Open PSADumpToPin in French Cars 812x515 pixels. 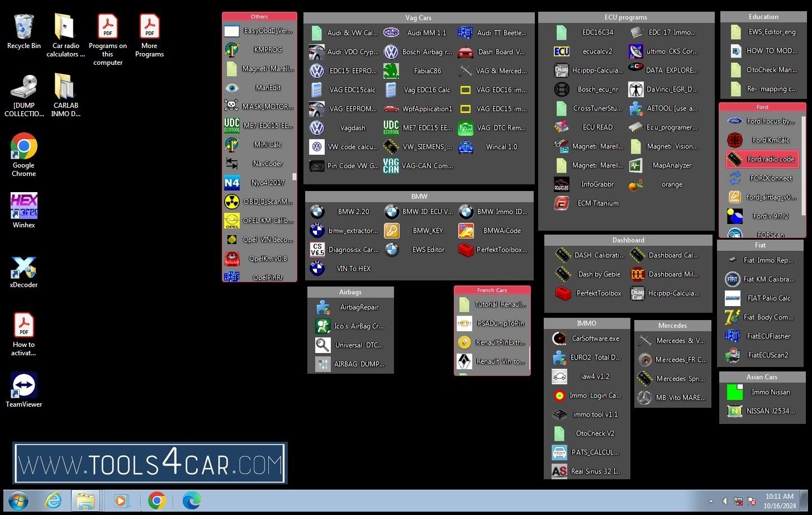(x=492, y=323)
